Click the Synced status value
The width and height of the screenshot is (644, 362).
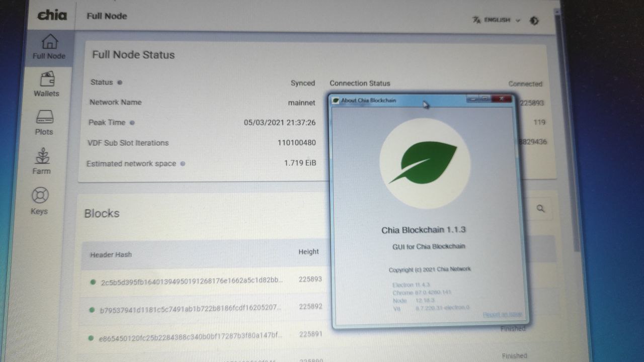[x=303, y=83]
